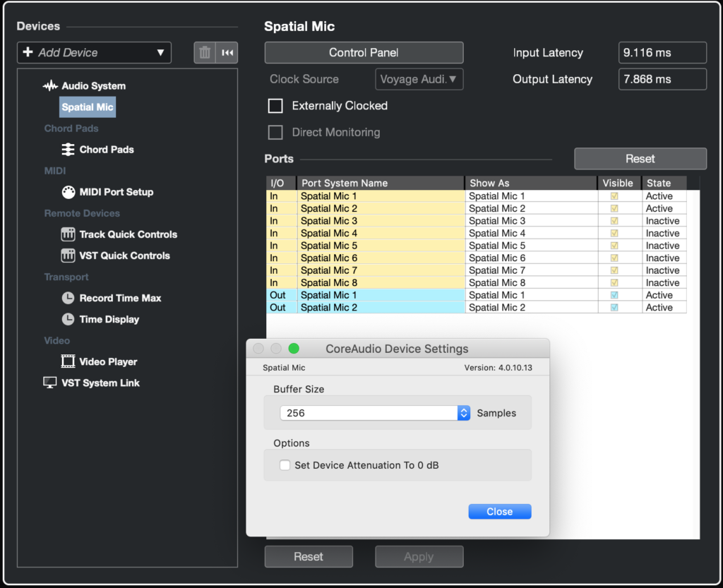Click the Input Latency value field
Screen dimensions: 723x588
point(662,52)
